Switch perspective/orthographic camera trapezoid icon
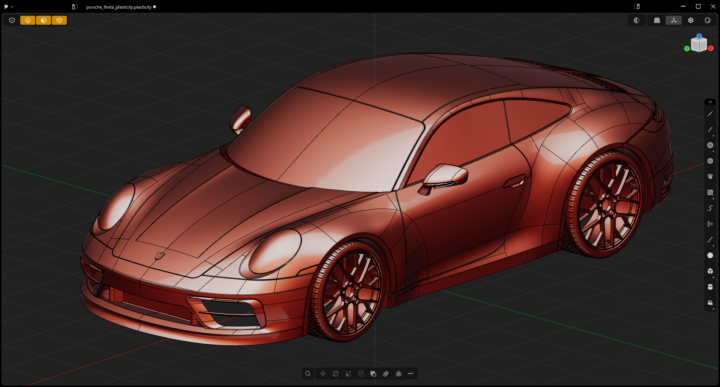 657,20
